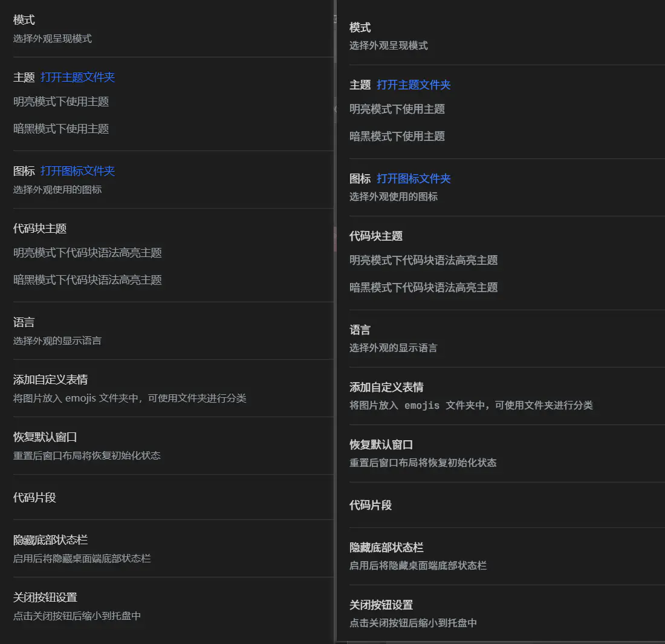Click the 主题 theme section heading

click(x=24, y=77)
